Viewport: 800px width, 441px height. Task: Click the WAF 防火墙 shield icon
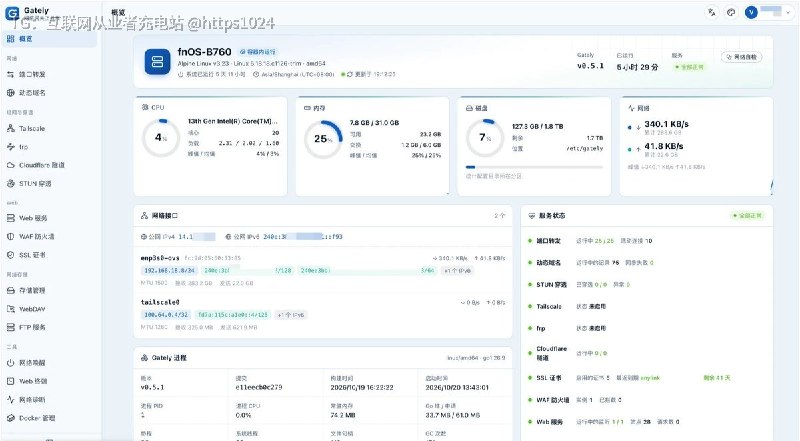pyautogui.click(x=10, y=236)
